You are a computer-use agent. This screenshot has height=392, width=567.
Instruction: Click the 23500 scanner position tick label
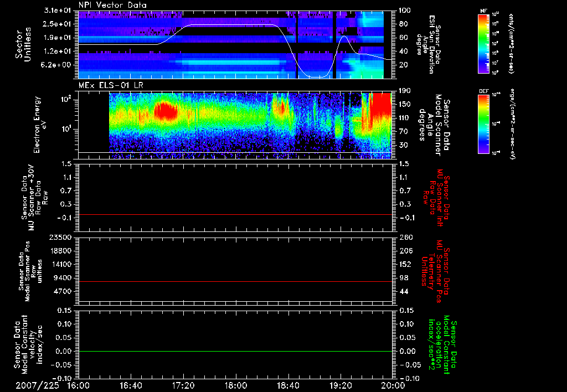pos(60,238)
